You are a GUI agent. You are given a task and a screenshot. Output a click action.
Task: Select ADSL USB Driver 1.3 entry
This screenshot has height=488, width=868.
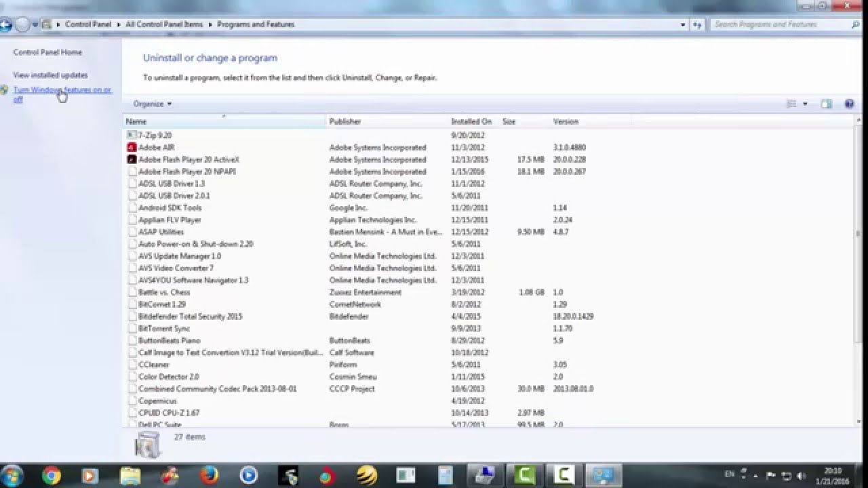172,184
